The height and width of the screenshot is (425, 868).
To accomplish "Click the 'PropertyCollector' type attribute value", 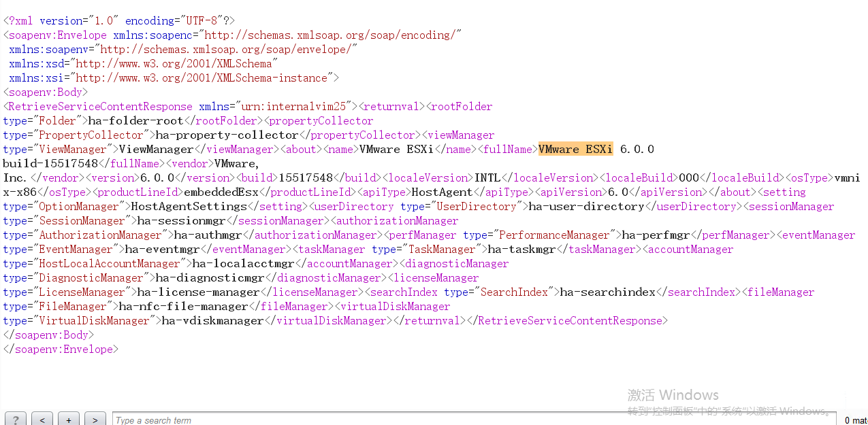I will pyautogui.click(x=91, y=135).
